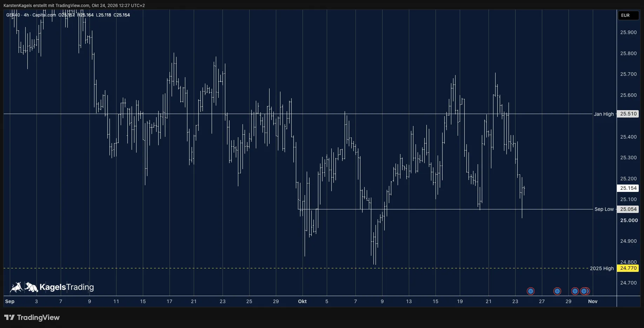Select the Sep Low horizontal line label
Screen dimensions: 644x328
[x=604, y=209]
